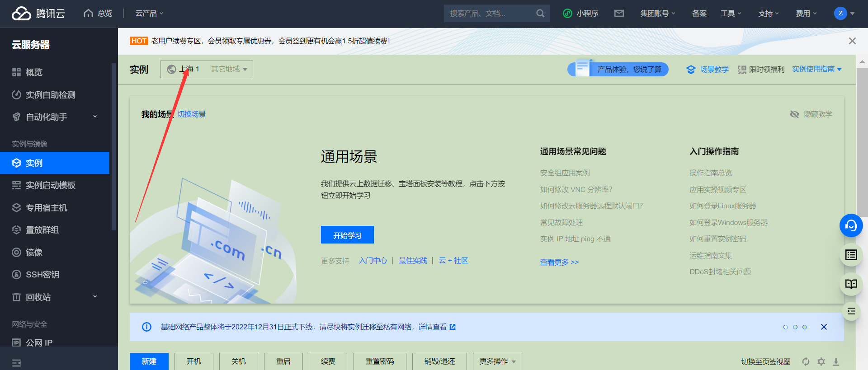868x370 pixels.
Task: Open the 其它地域 region dropdown
Action: (229, 69)
